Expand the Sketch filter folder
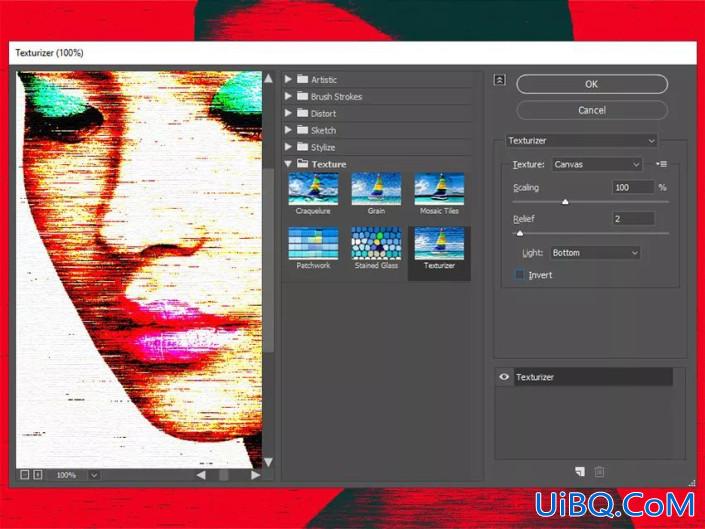Image resolution: width=705 pixels, height=529 pixels. (288, 130)
